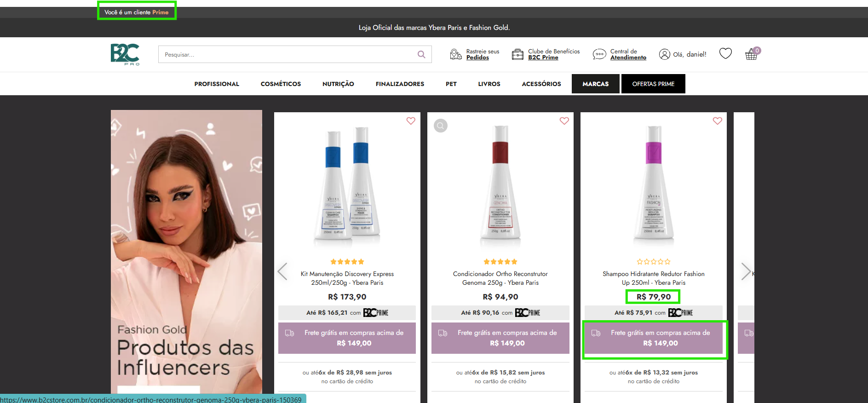The height and width of the screenshot is (403, 868).
Task: Click the empty star rating on Shampoo Hidratante
Action: (654, 262)
